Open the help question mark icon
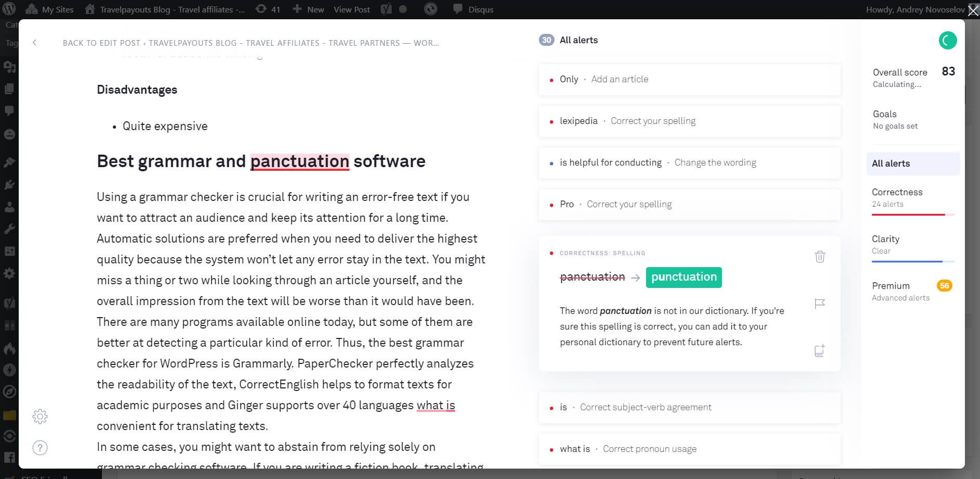This screenshot has width=980, height=479. click(x=40, y=448)
